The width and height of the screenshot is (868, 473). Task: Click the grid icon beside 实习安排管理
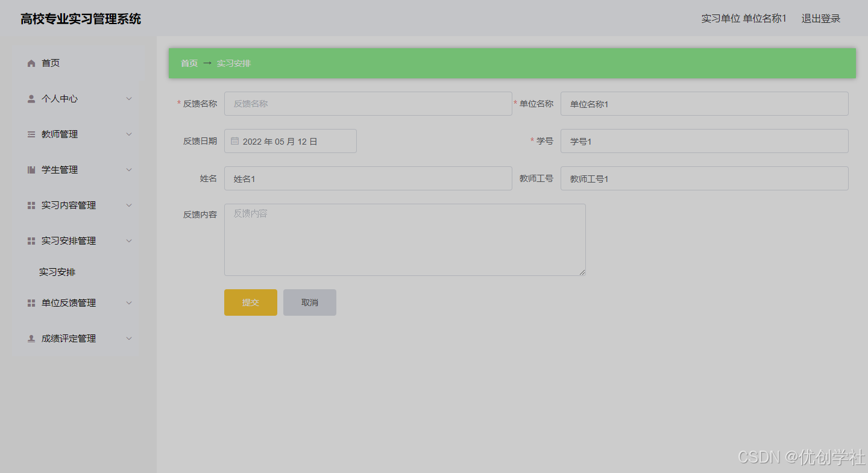pyautogui.click(x=31, y=241)
